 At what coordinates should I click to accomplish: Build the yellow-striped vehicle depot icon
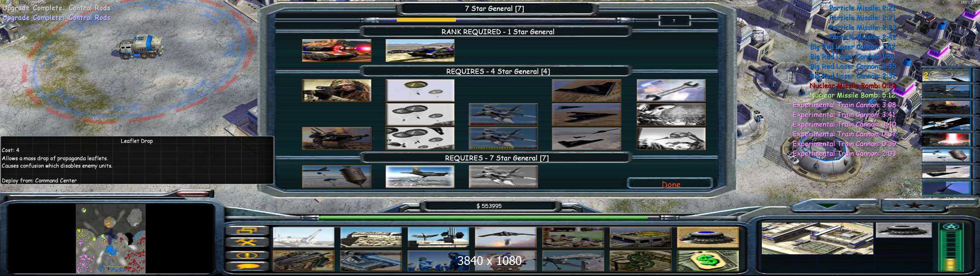tap(640, 237)
